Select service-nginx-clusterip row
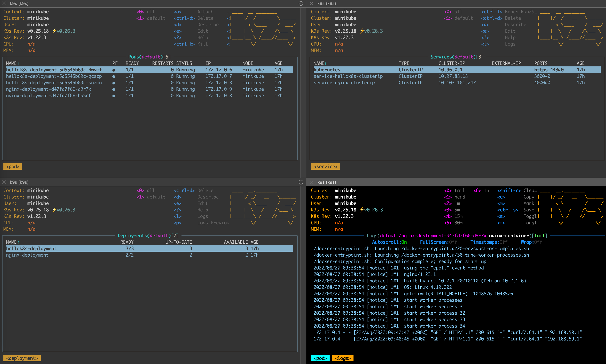The image size is (606, 364). (x=344, y=83)
